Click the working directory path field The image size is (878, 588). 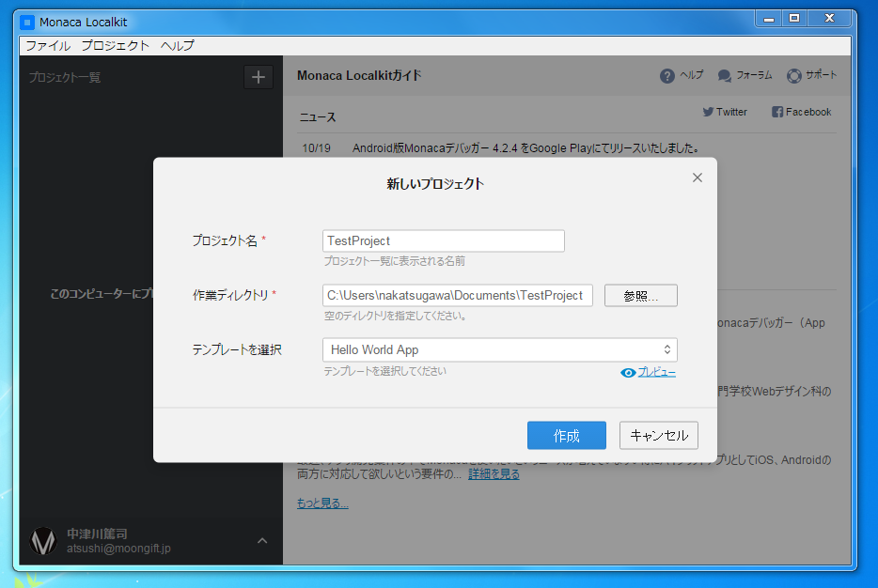(458, 295)
